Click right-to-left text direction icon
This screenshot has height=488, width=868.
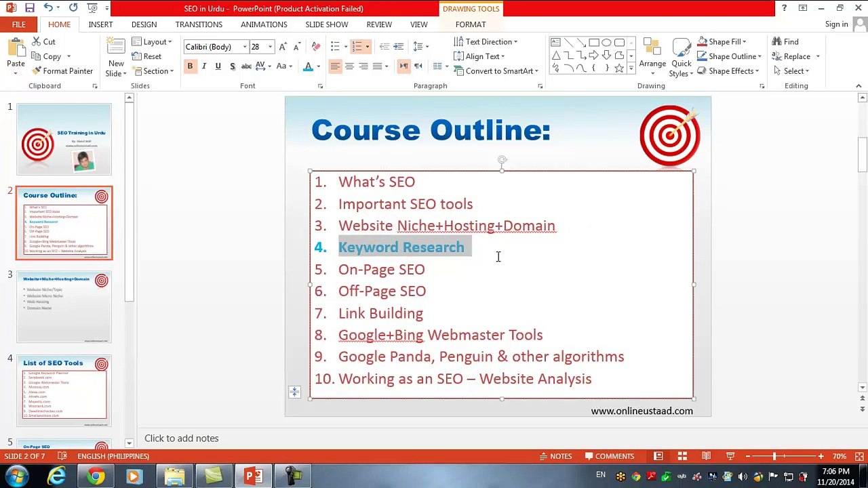tap(418, 66)
